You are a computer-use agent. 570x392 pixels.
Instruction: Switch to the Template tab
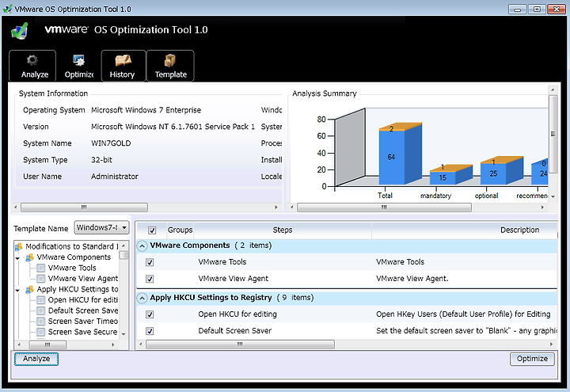pyautogui.click(x=170, y=66)
